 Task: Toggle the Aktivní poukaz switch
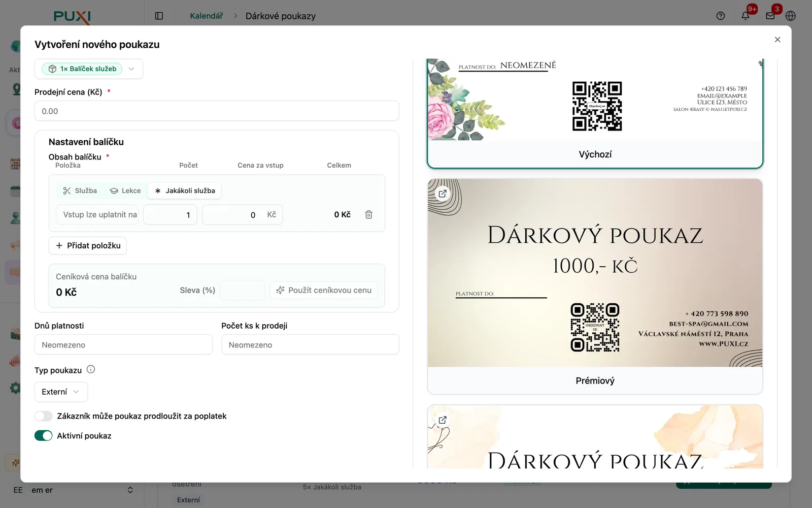pyautogui.click(x=44, y=435)
